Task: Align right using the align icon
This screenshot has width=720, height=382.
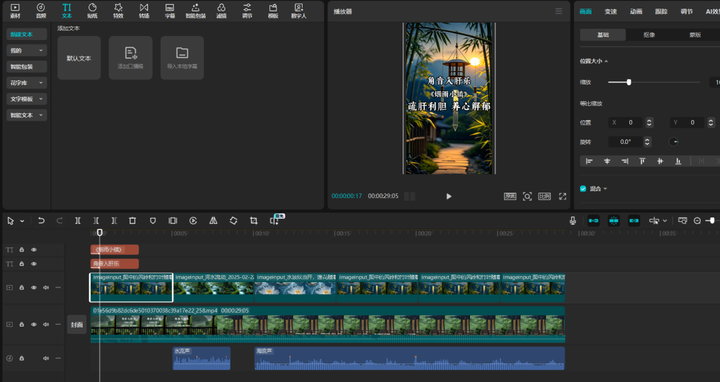Action: click(624, 161)
